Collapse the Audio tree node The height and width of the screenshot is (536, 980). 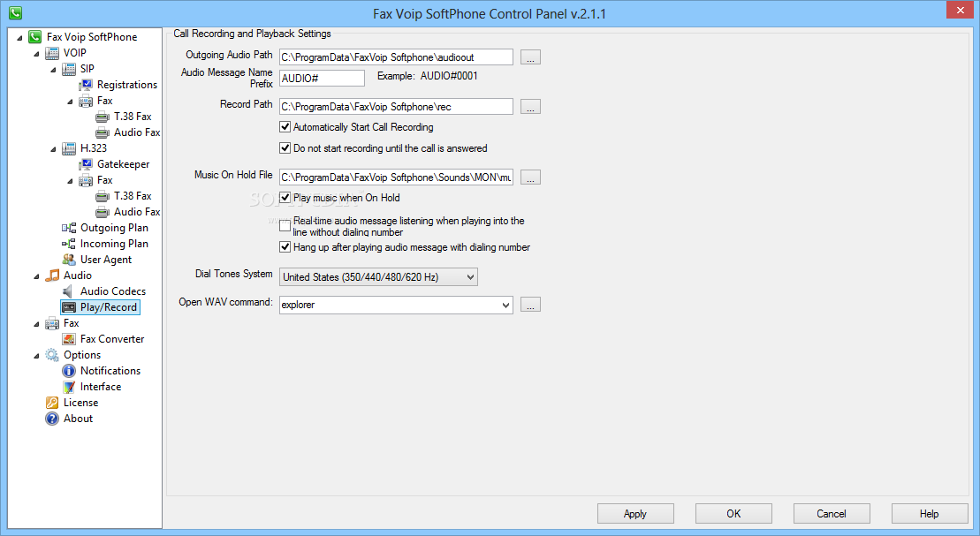coord(36,276)
